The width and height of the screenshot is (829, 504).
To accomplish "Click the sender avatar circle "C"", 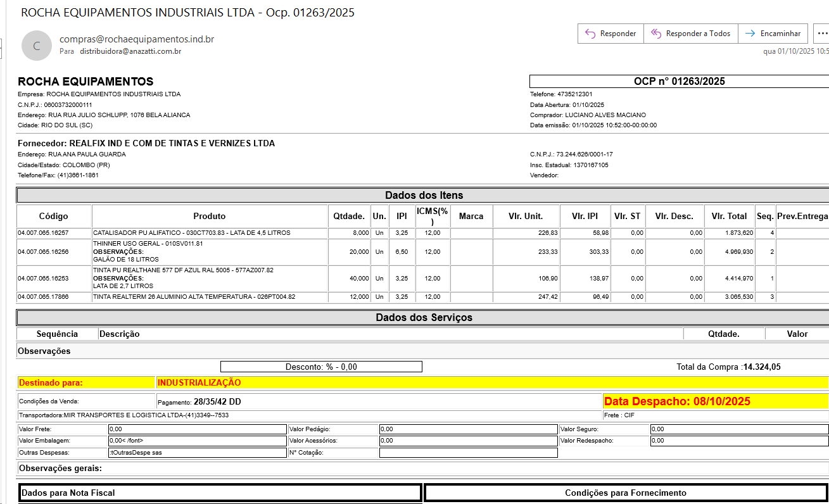I will point(37,46).
